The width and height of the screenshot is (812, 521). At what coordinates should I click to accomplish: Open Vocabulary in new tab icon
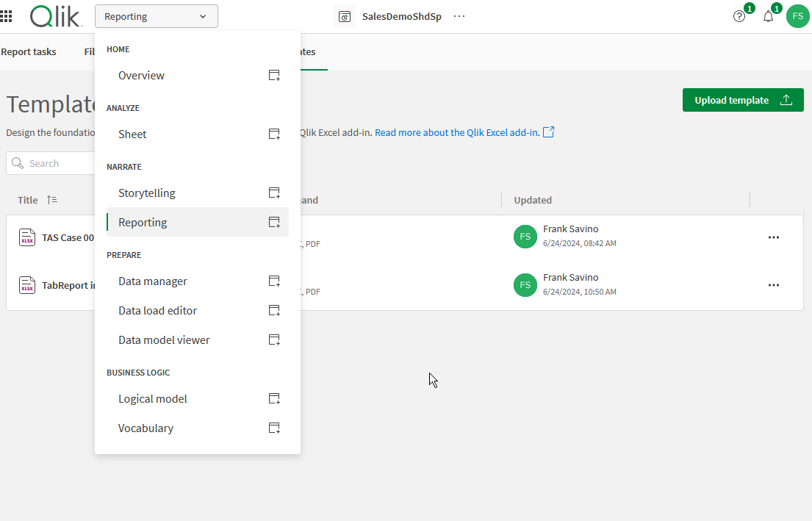pyautogui.click(x=274, y=428)
